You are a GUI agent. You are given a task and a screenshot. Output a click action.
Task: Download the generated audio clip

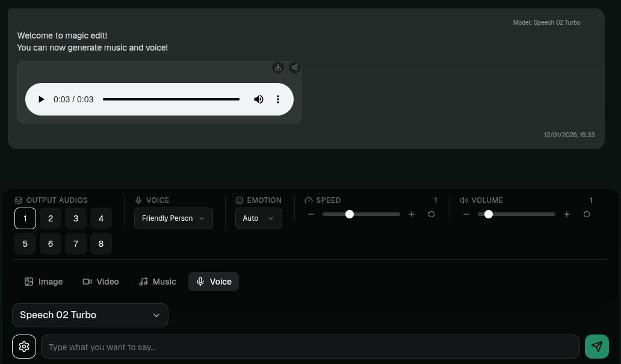[x=278, y=67]
